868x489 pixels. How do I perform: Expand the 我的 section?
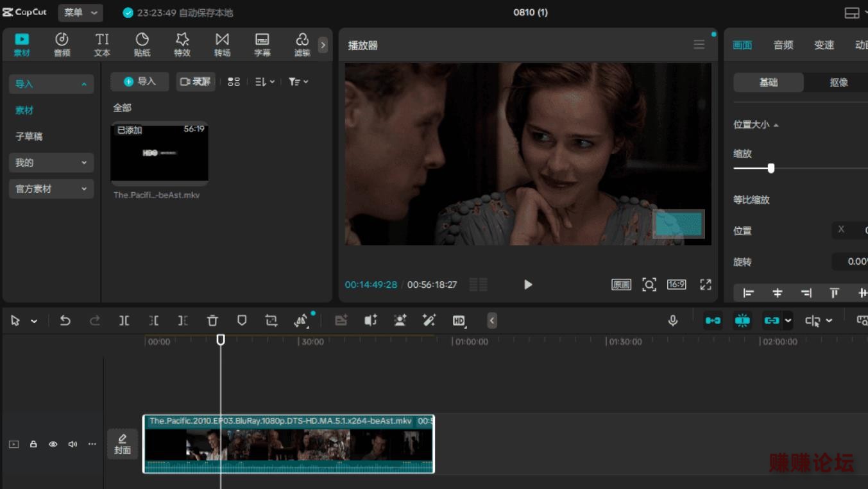(51, 163)
